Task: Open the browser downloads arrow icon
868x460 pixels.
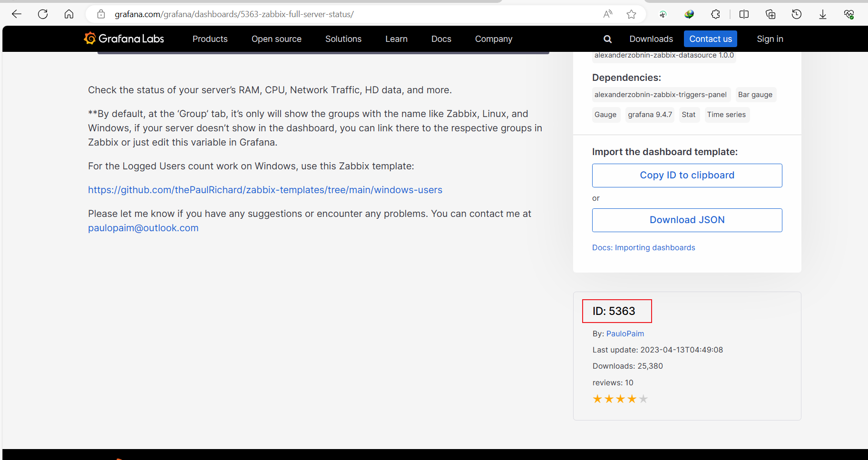Action: (x=823, y=14)
